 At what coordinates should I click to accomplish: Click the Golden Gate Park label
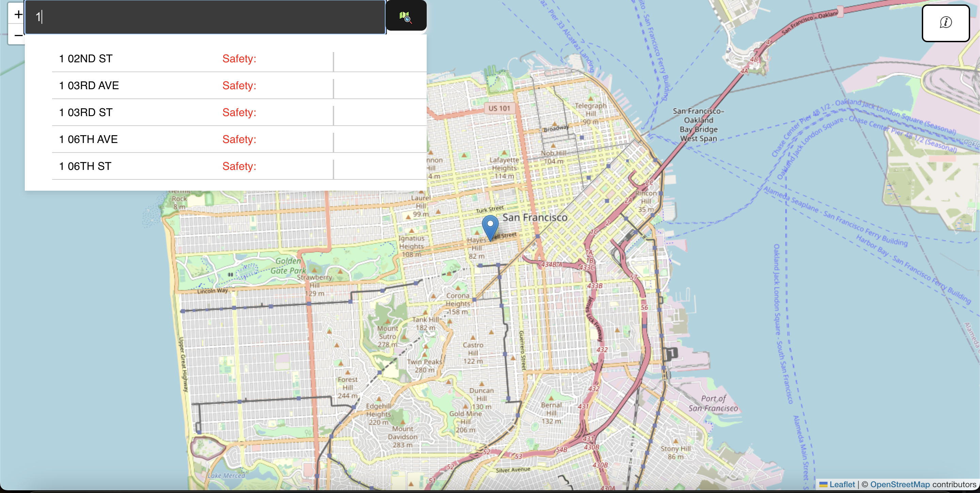288,266
